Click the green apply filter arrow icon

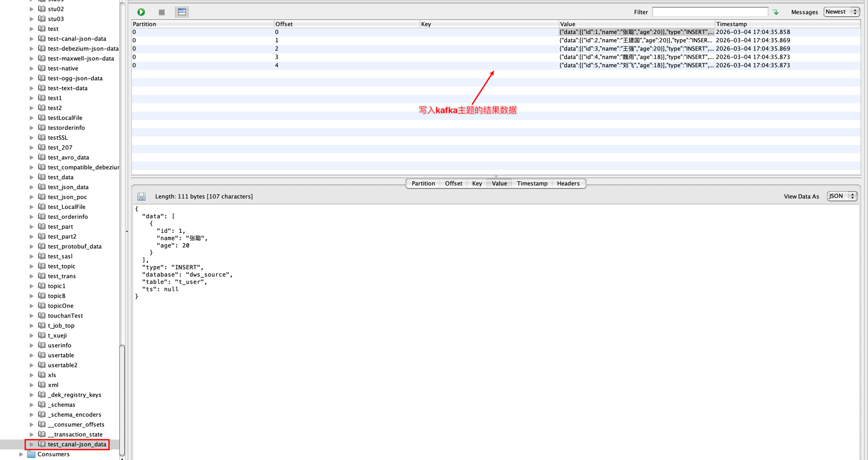click(x=775, y=12)
